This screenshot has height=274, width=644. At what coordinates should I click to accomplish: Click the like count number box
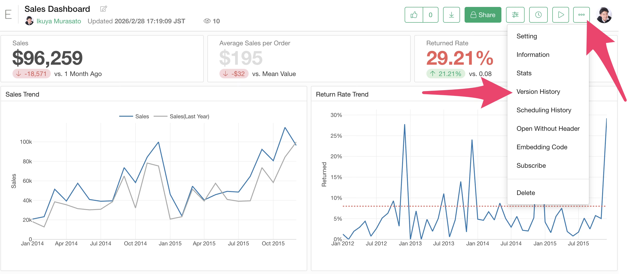pyautogui.click(x=430, y=15)
